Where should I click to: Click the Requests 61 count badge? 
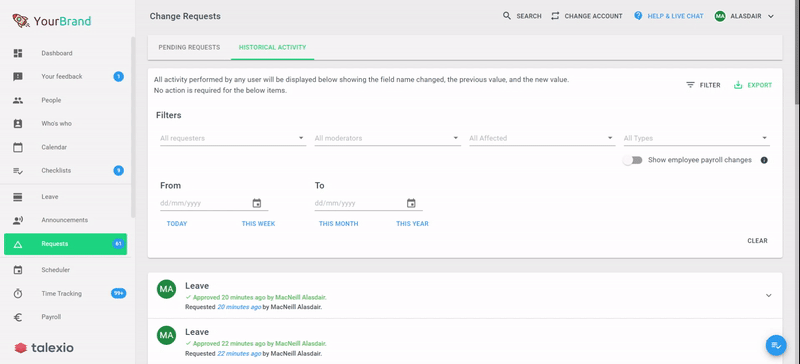pyautogui.click(x=118, y=244)
